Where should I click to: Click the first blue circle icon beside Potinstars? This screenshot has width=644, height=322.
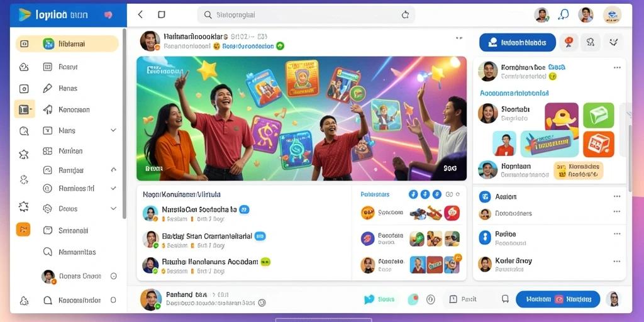click(413, 194)
